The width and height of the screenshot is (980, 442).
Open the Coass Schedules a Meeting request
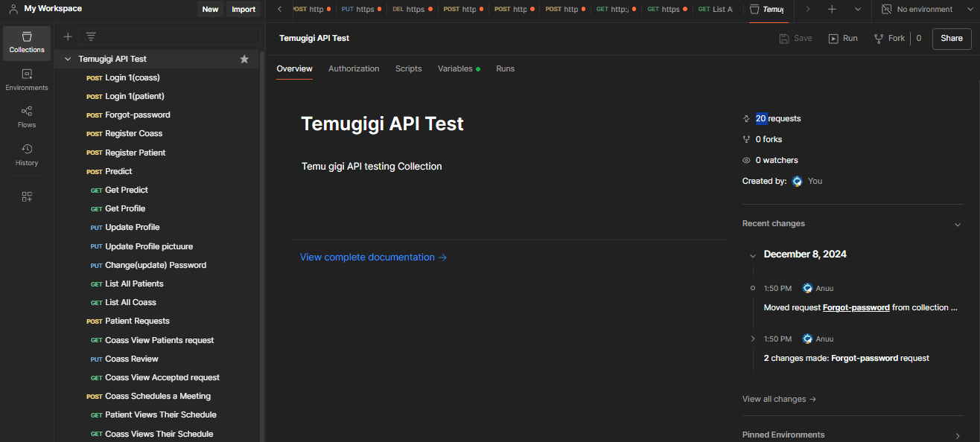click(157, 396)
